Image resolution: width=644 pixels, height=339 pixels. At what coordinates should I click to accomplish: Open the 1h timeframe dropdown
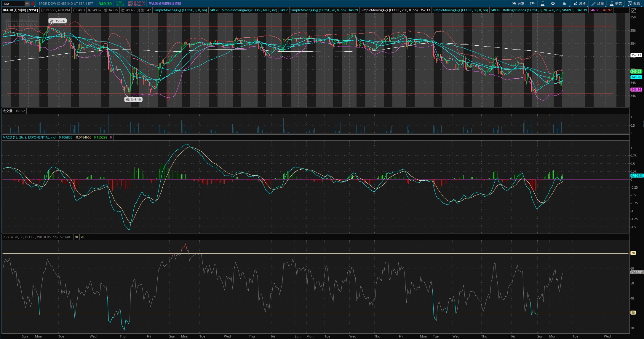(564, 4)
